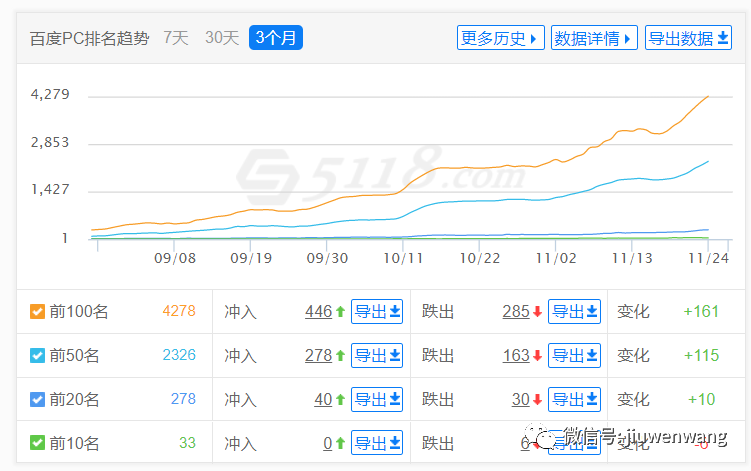The height and width of the screenshot is (471, 751).
Task: Toggle the 前20名 blue checkbox
Action: (x=37, y=400)
